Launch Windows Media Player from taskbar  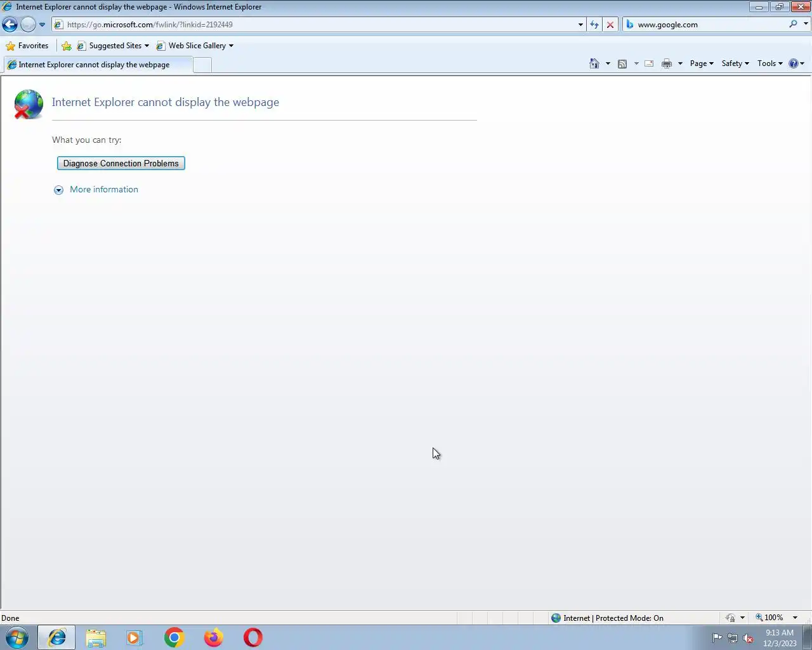134,637
